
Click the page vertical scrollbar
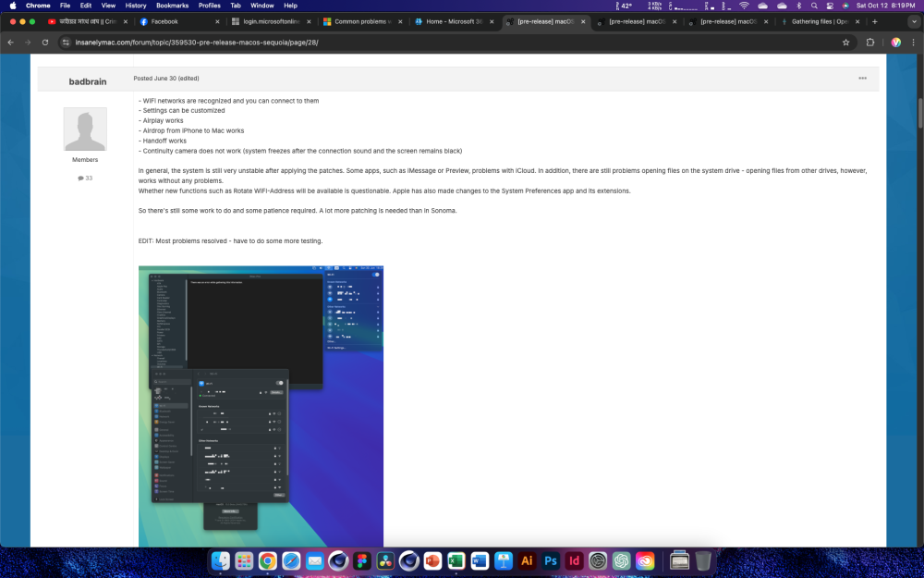[920, 113]
